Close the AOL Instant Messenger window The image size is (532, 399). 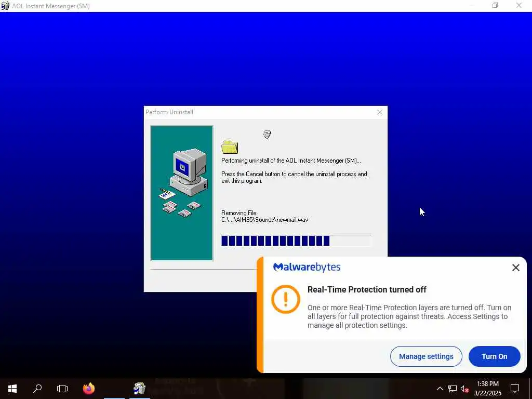click(x=519, y=5)
